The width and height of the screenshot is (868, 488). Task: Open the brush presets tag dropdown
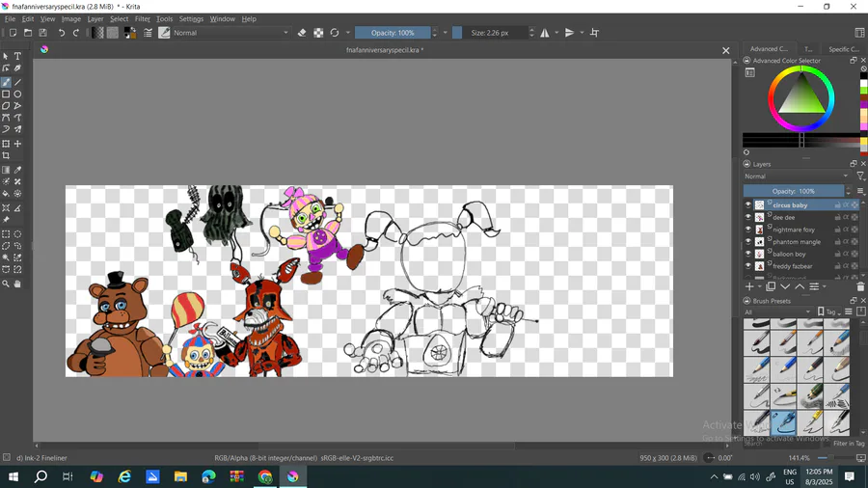777,312
